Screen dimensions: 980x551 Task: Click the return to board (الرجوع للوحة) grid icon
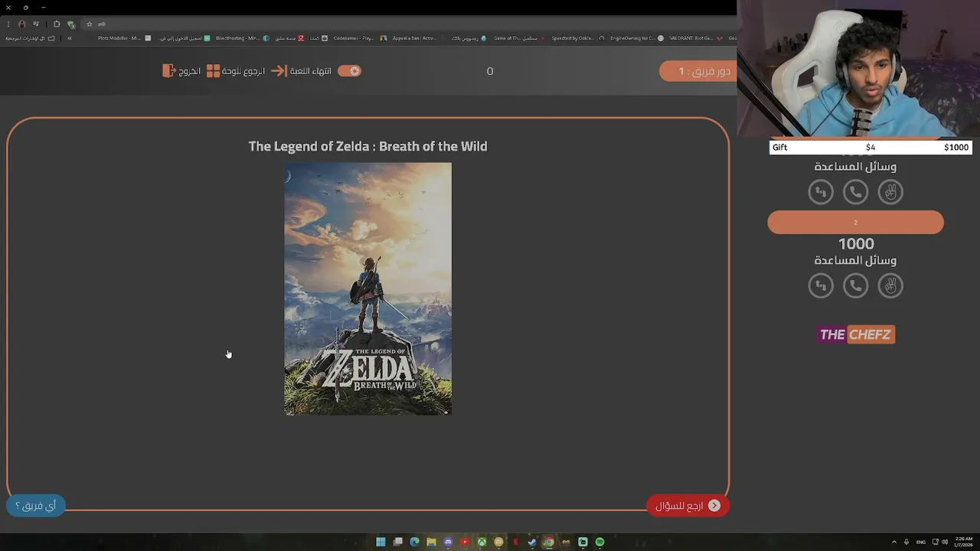coord(213,70)
